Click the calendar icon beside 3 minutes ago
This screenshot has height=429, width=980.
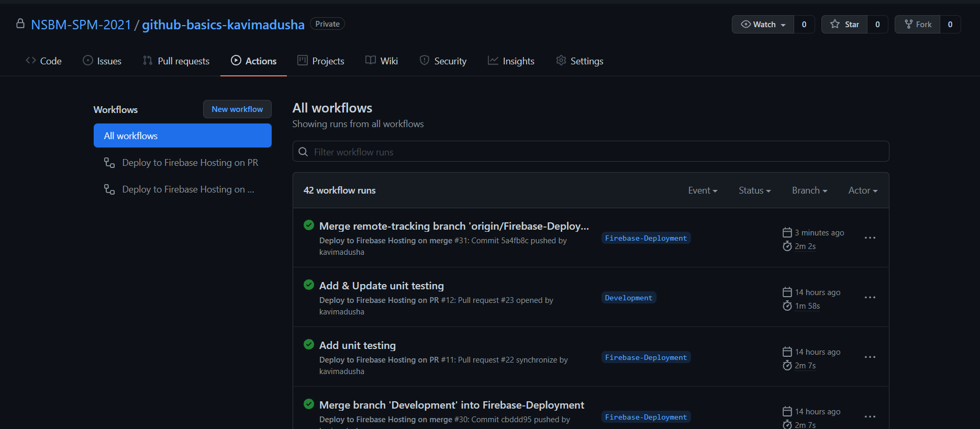coord(787,232)
